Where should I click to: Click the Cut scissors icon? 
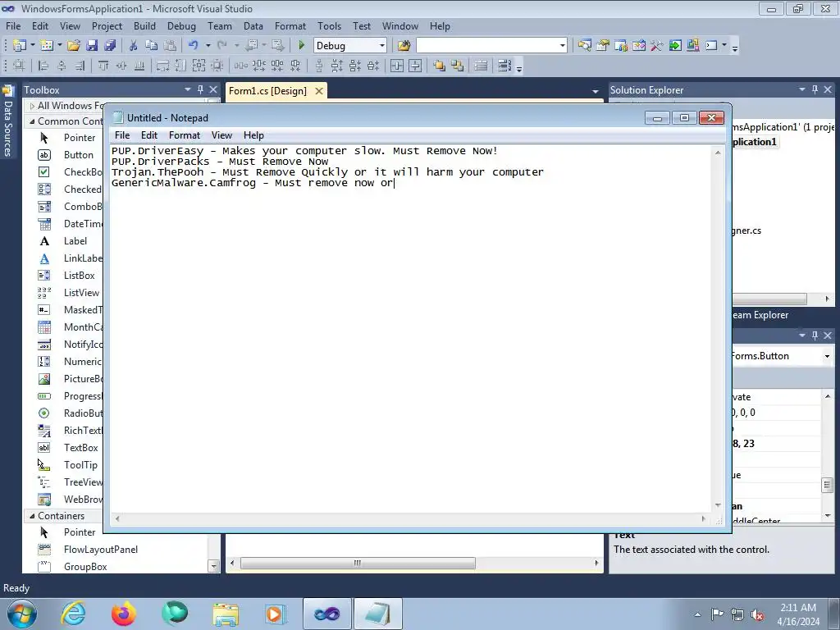[x=134, y=46]
